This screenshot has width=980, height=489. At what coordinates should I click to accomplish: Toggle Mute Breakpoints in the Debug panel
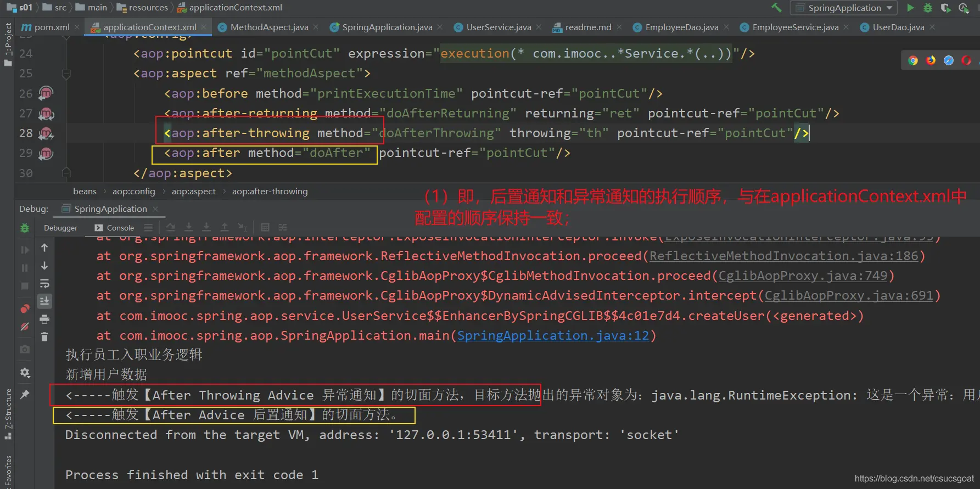(25, 327)
